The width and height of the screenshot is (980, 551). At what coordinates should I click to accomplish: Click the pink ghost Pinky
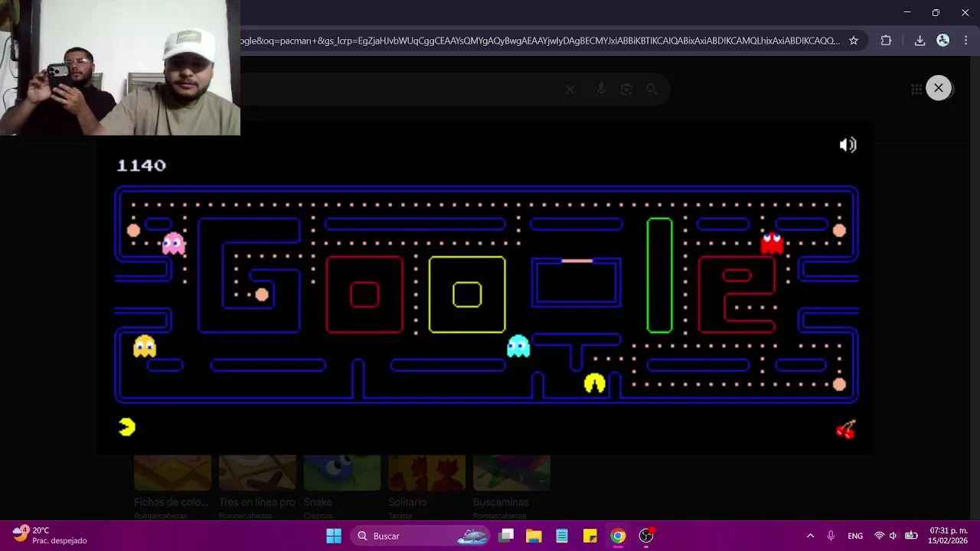point(174,243)
